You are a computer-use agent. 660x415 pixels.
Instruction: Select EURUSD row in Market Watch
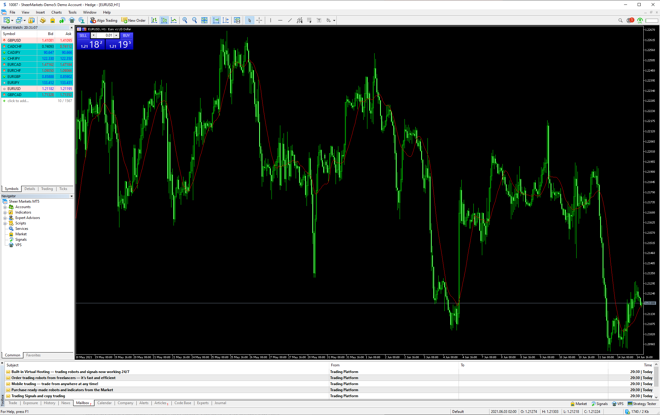pyautogui.click(x=37, y=89)
